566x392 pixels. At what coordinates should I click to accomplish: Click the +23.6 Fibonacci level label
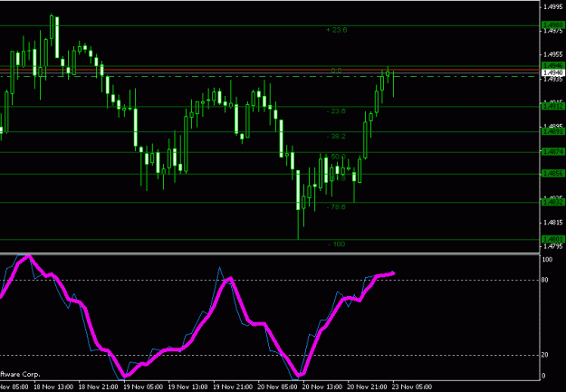point(336,30)
